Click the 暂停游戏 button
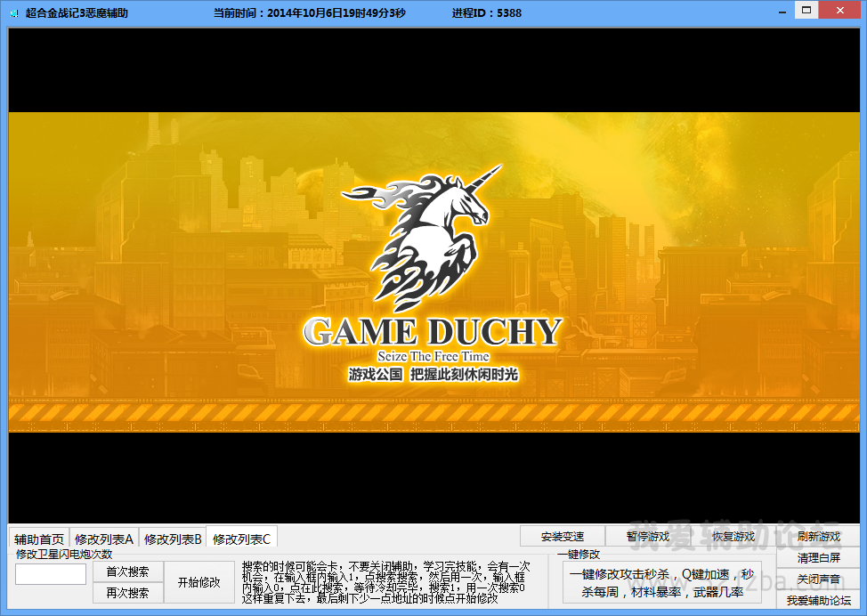Screen dimensions: 867x616 point(648,537)
